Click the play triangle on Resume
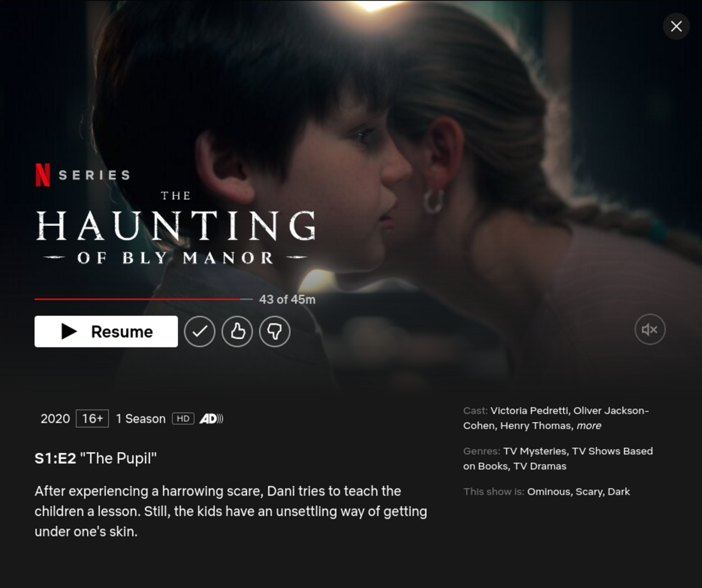 (69, 332)
